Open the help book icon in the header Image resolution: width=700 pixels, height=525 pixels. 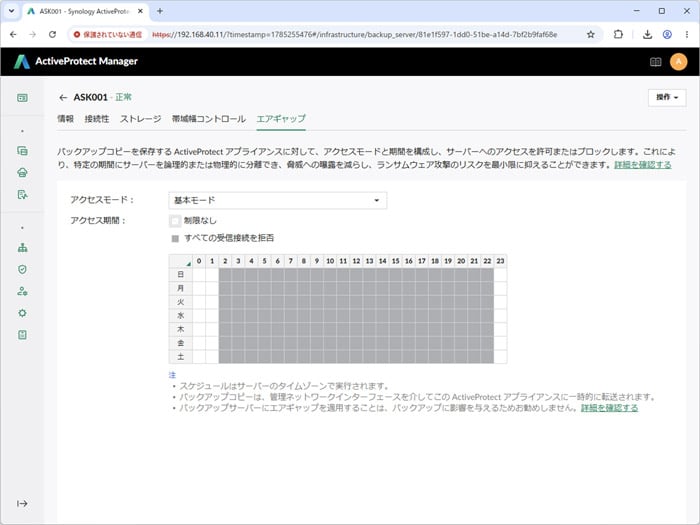tap(655, 62)
